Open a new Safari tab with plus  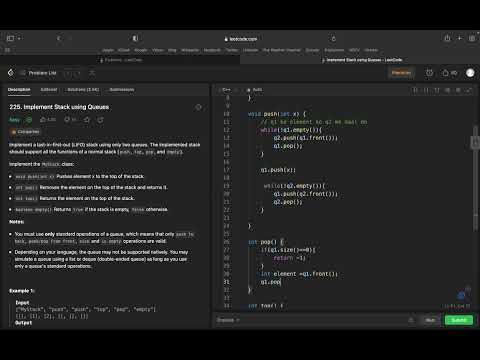pos(460,38)
